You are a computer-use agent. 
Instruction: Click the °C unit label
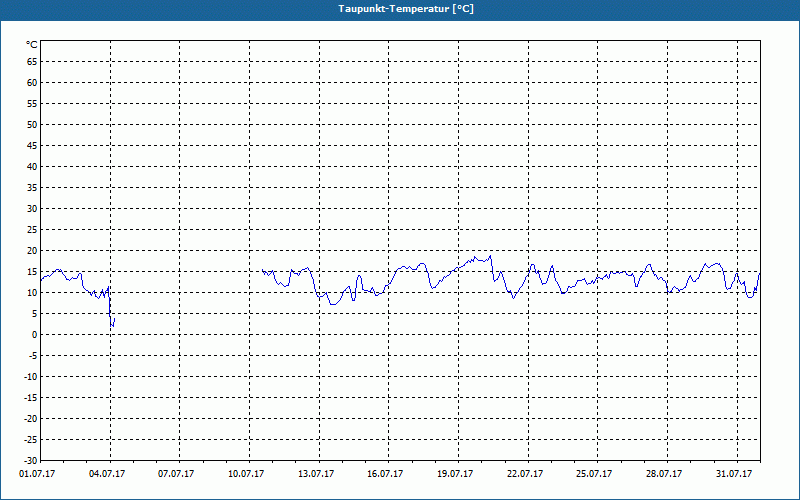pyautogui.click(x=32, y=45)
